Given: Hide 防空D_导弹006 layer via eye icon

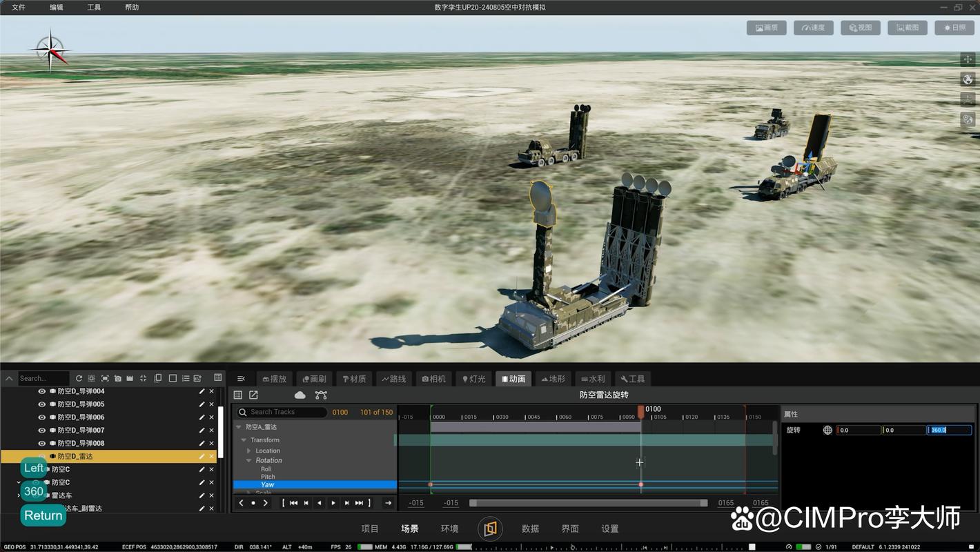Looking at the screenshot, I should [41, 417].
